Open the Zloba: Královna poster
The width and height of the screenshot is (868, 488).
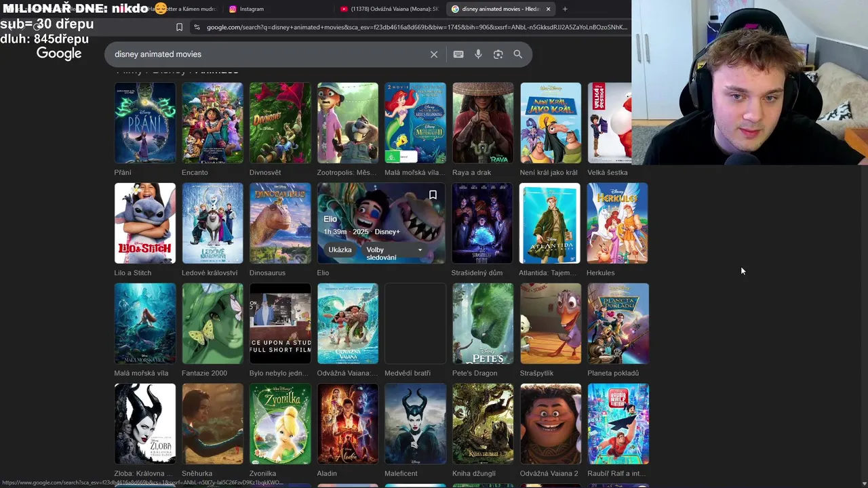tap(145, 424)
